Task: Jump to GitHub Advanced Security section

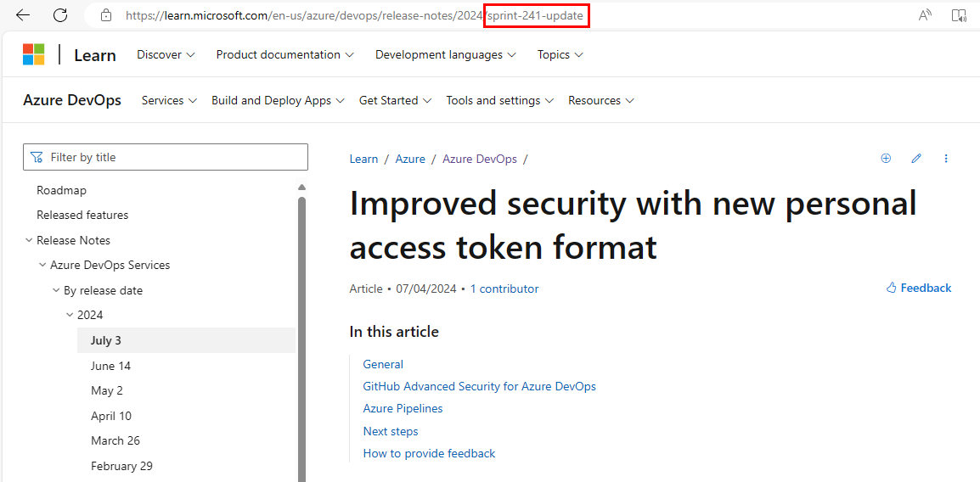Action: point(479,386)
